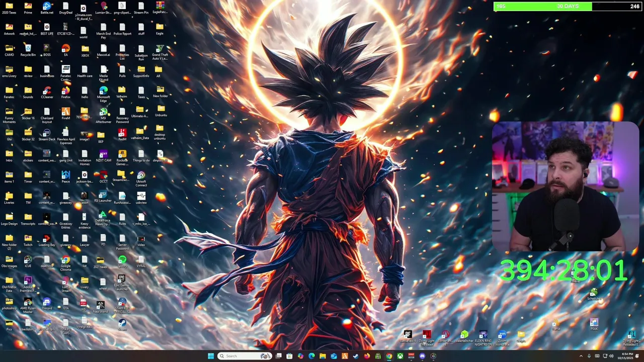Open File Explorer from the taskbar
This screenshot has height=362, width=644.
(323, 356)
